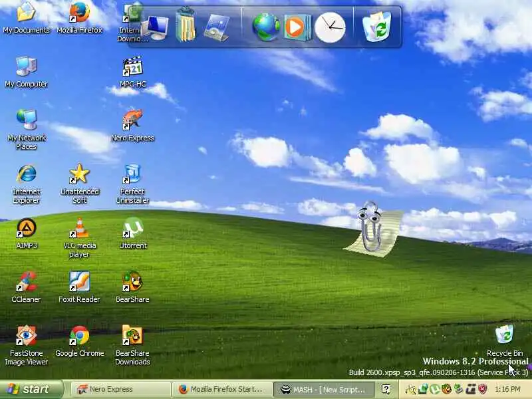Viewport: 532px width, 399px height.
Task: Open the globe browser icon in the dock
Action: tap(266, 27)
